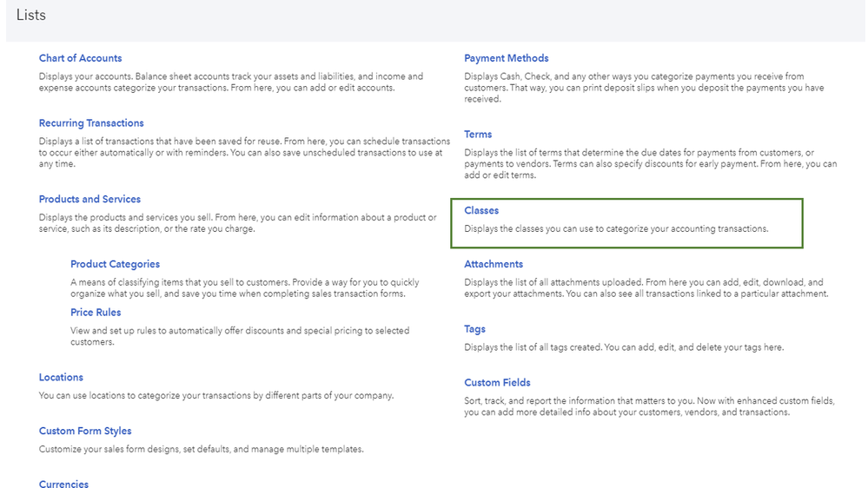The image size is (868, 488).
Task: Open Custom Form Styles
Action: tap(85, 431)
